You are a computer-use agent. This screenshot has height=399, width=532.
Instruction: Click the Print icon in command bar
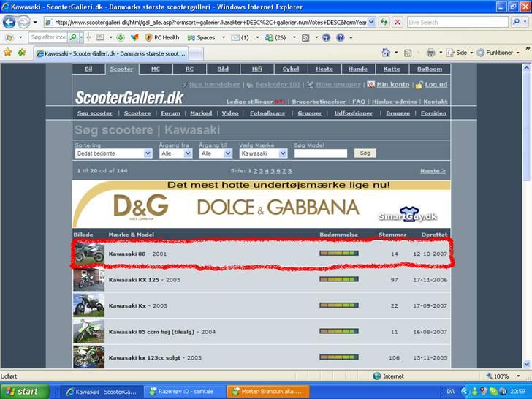(431, 53)
